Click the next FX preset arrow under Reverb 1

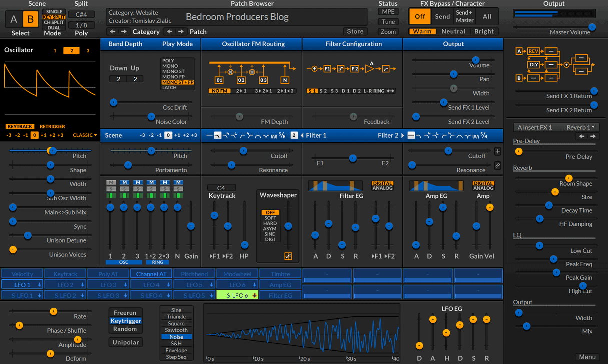(593, 136)
